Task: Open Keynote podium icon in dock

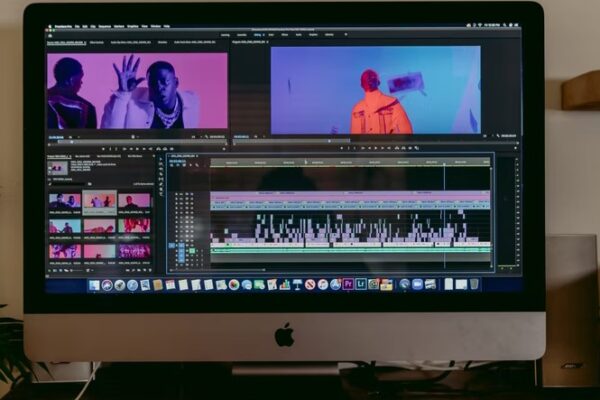Action: [297, 285]
